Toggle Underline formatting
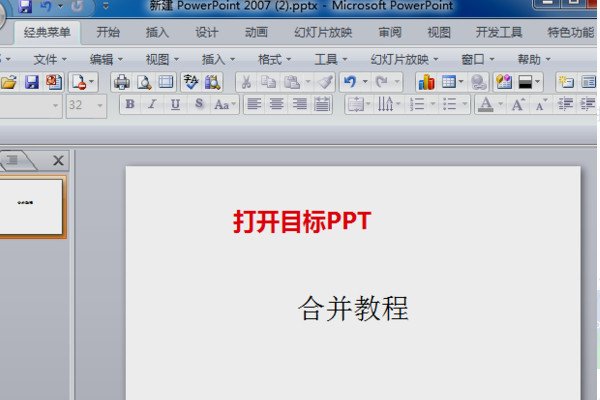The height and width of the screenshot is (400, 600). [175, 104]
